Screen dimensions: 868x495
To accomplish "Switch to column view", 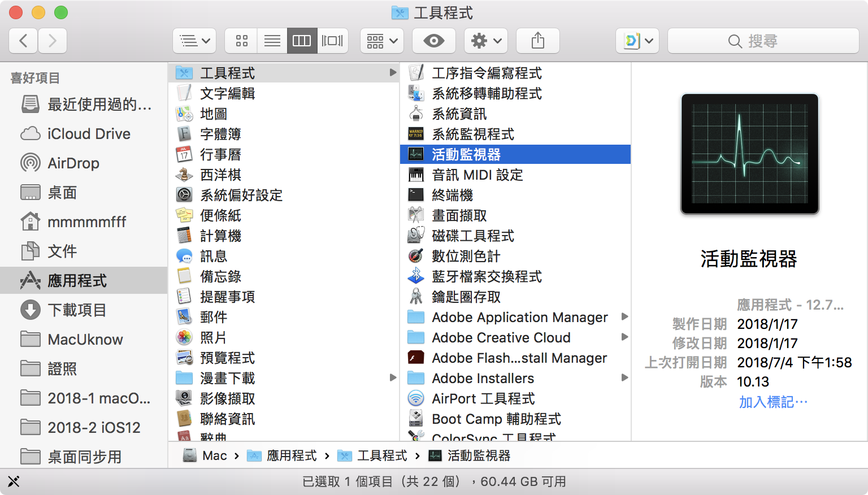I will click(x=302, y=41).
